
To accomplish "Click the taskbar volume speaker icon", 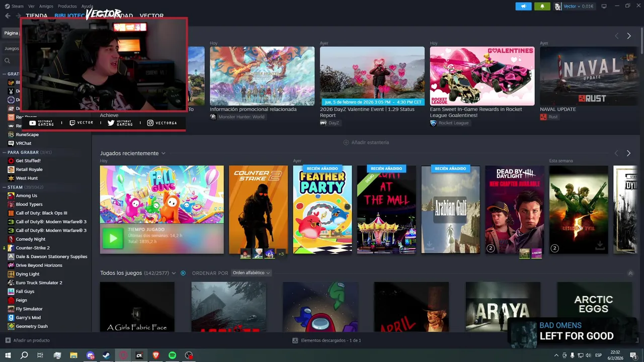I will 588,355.
